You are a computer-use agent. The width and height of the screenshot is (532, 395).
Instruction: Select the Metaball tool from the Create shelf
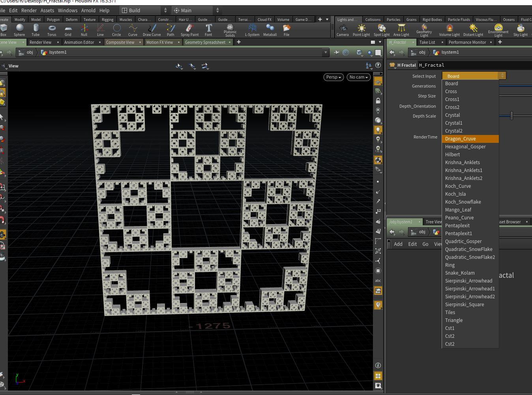pyautogui.click(x=270, y=30)
